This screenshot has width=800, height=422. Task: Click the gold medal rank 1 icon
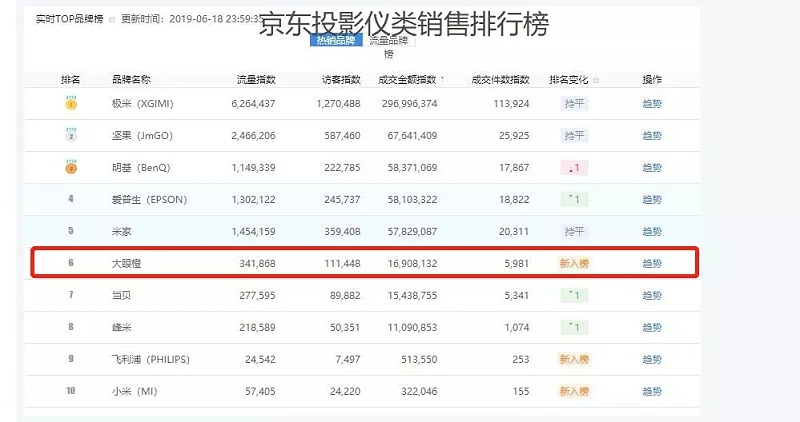coord(71,103)
